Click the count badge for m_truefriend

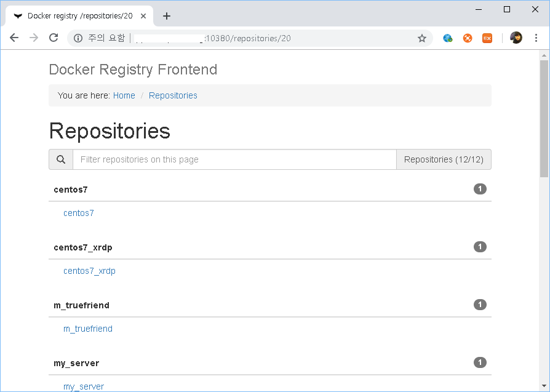pyautogui.click(x=480, y=304)
